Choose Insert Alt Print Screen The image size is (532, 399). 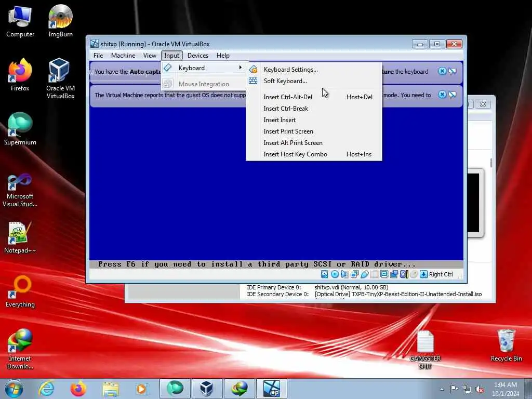314,143
